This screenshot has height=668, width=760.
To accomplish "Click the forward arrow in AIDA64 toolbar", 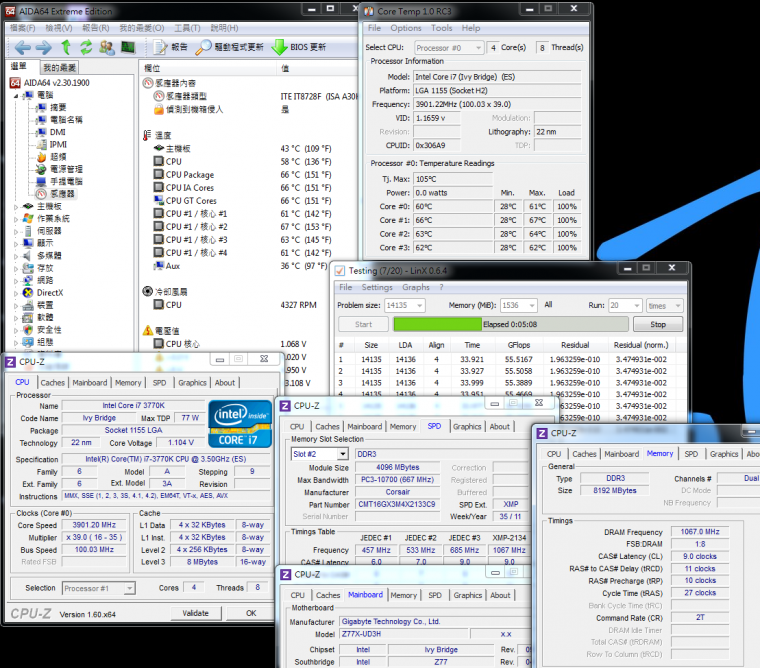I will pyautogui.click(x=43, y=47).
